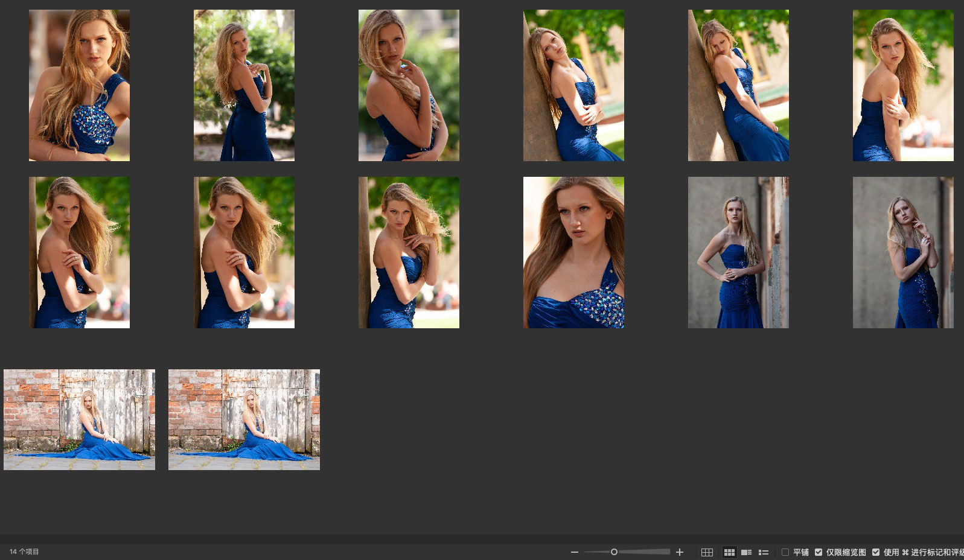Click the thumbnail size slider handle
The height and width of the screenshot is (560, 964).
coord(614,552)
